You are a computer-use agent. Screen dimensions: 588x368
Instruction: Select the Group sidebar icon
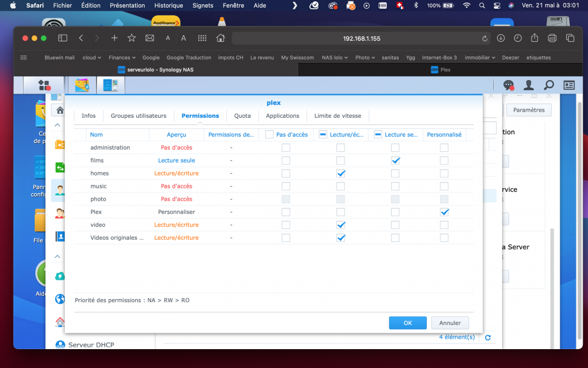click(60, 213)
